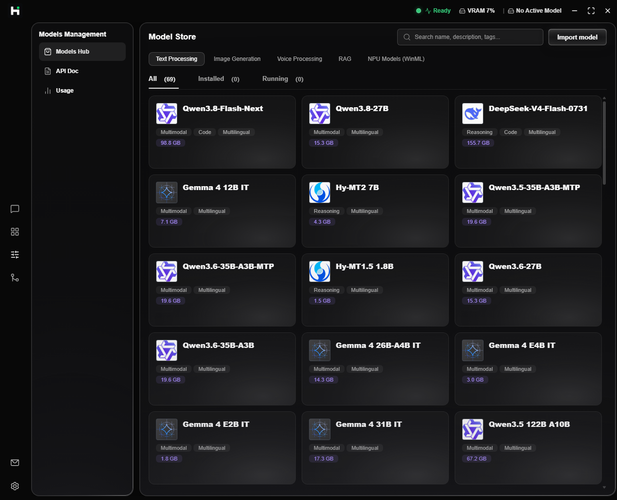Open Gemma 4 31B IT title
617x500 pixels.
(x=369, y=424)
